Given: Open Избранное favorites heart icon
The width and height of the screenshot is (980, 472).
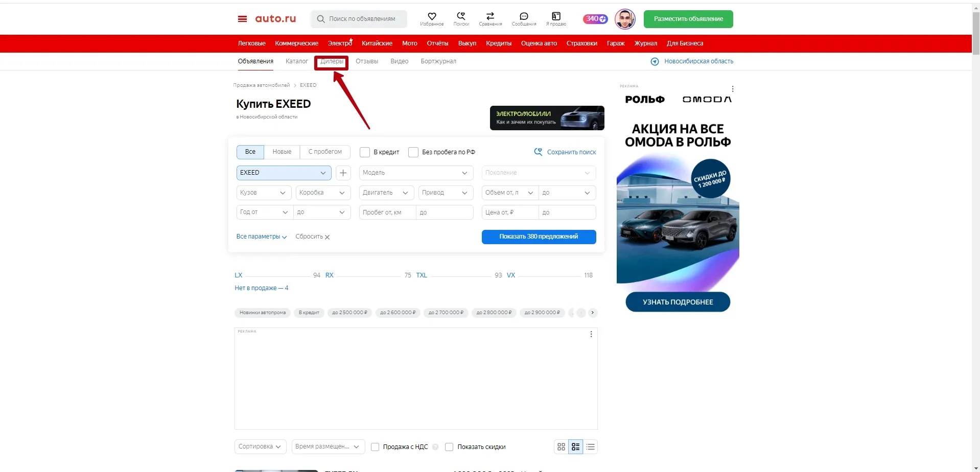Looking at the screenshot, I should click(432, 17).
